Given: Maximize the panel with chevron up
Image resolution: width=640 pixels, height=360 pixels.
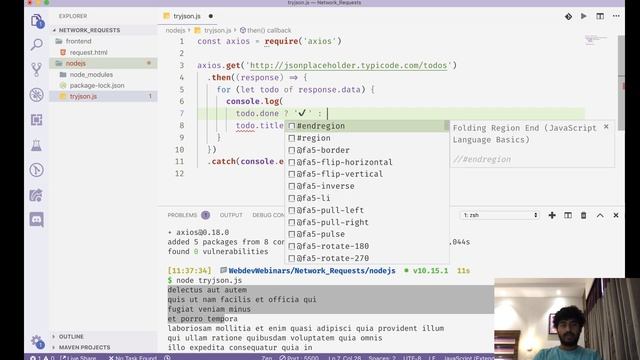Looking at the screenshot, I should tap(600, 215).
